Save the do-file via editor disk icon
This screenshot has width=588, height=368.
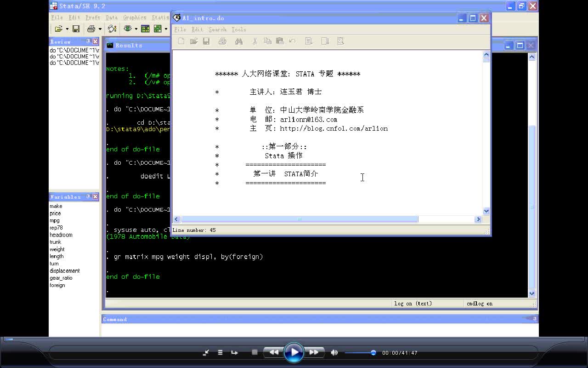coord(206,41)
